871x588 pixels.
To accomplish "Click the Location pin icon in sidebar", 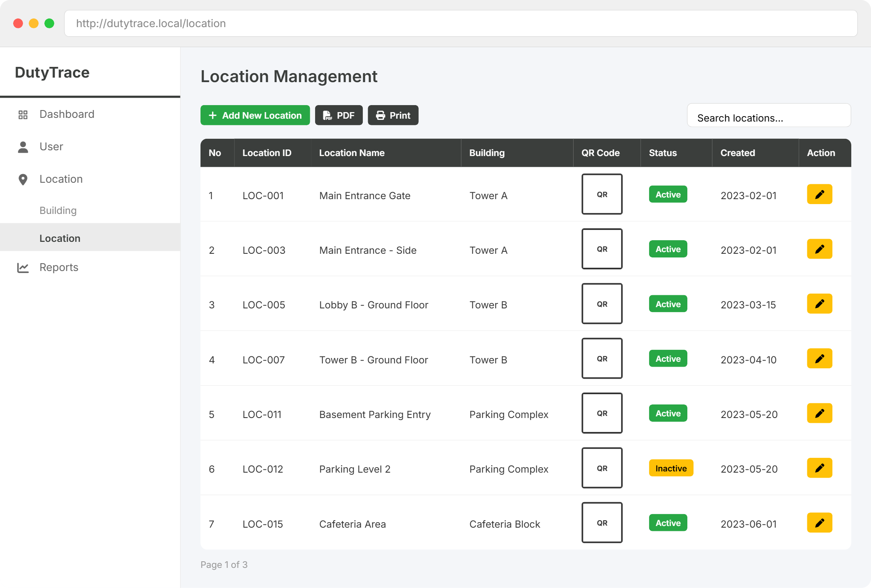I will [23, 179].
